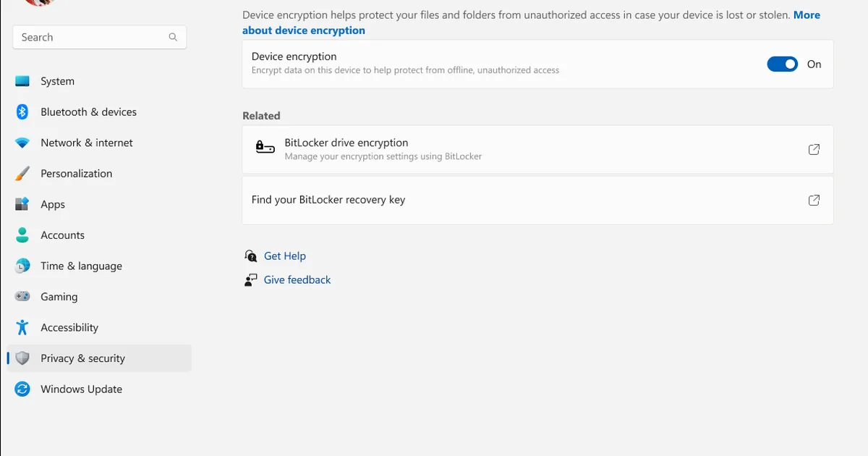Click "Manage your encryption settings using BitLocker" text
The height and width of the screenshot is (456, 868).
point(383,156)
